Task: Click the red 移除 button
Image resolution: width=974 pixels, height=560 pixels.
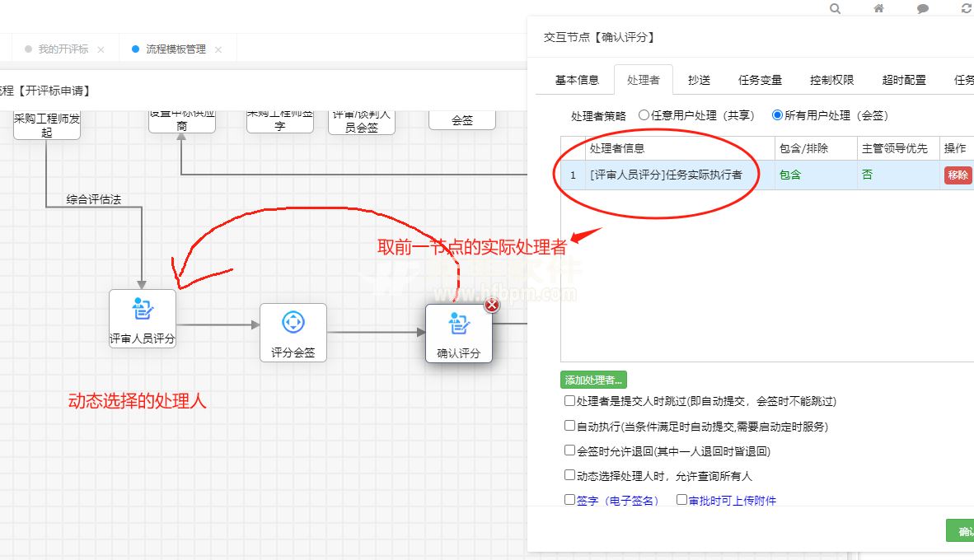Action: click(x=958, y=175)
